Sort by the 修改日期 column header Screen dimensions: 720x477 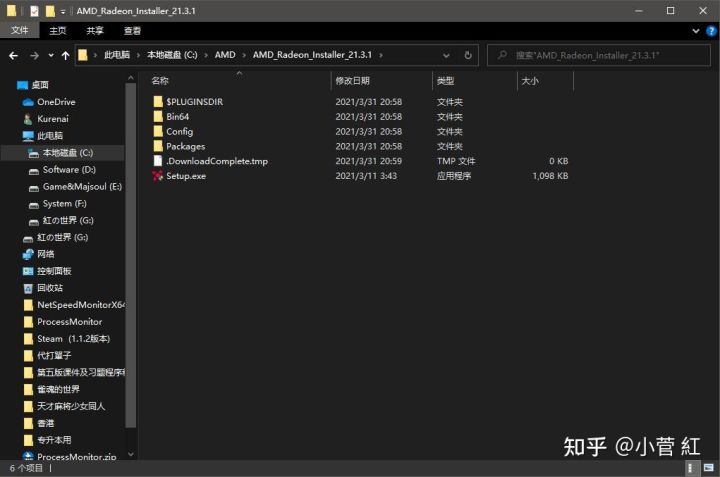tap(352, 81)
